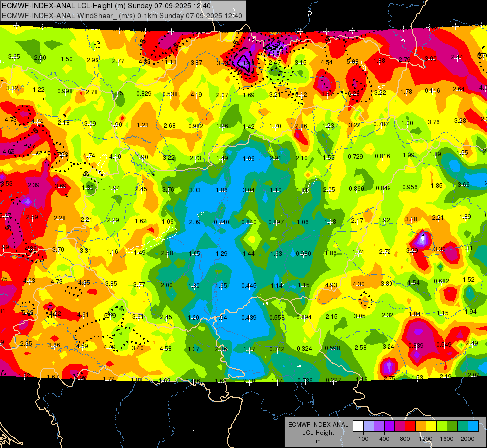Click the wind shear value 4.19
This screenshot has width=487, height=448.
tap(196, 94)
